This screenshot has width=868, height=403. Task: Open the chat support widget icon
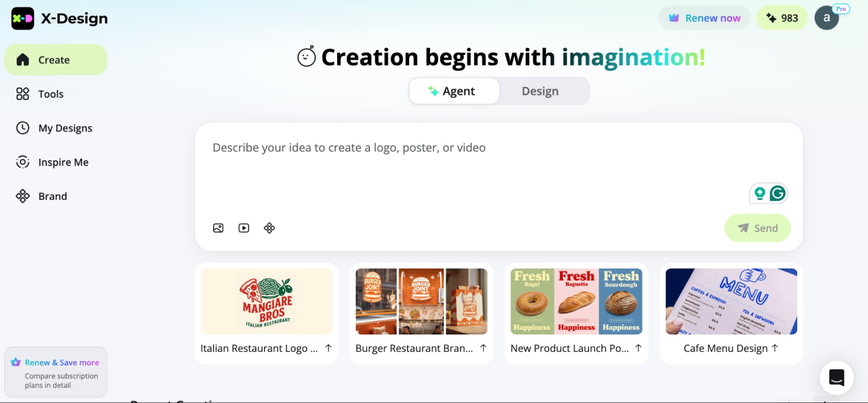point(836,377)
